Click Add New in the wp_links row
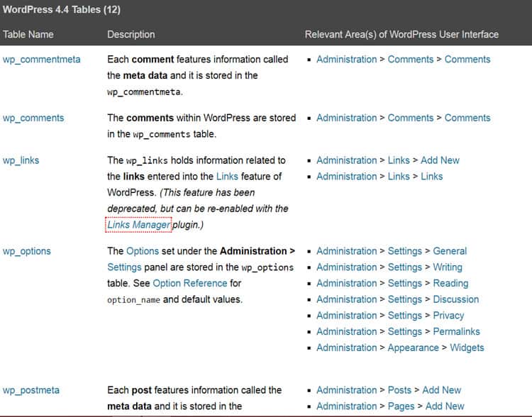532x417 pixels. click(440, 160)
